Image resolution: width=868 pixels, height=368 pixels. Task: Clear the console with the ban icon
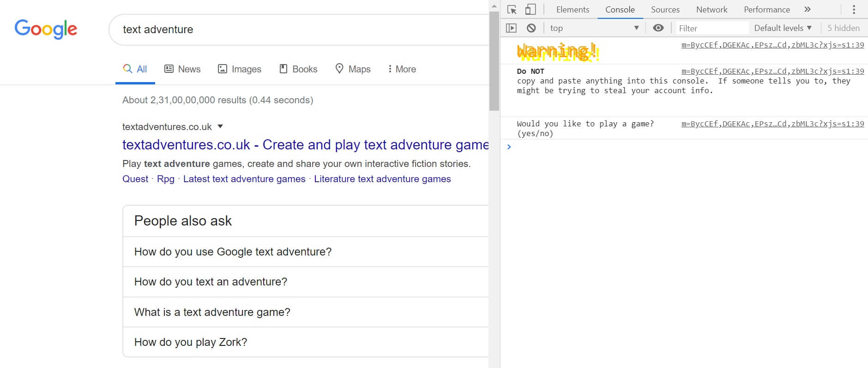(x=531, y=28)
